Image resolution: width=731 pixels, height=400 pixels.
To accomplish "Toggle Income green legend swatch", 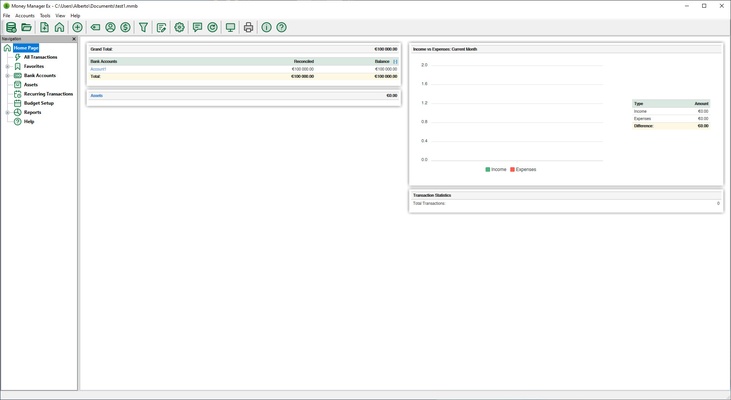I will pos(488,170).
